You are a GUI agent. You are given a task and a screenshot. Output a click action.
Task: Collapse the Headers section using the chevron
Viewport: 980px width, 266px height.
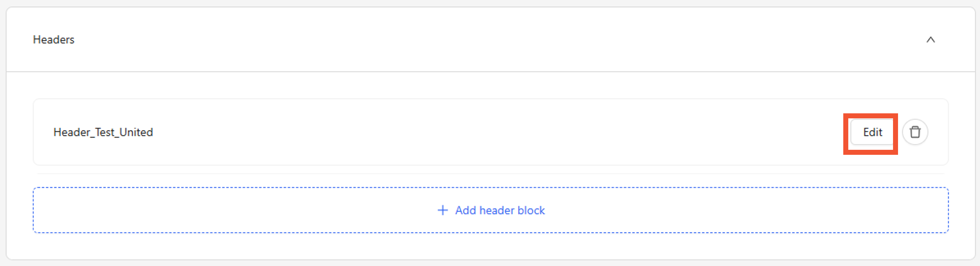pyautogui.click(x=931, y=40)
